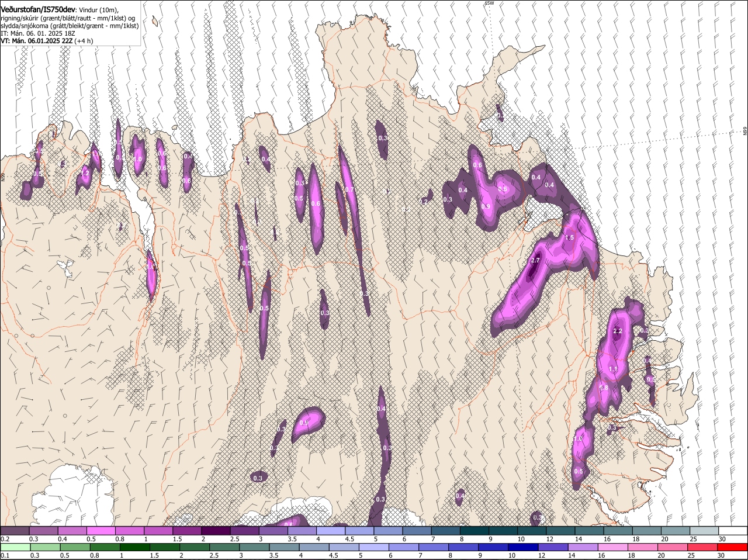
Task: Select the VT: Mán. 06.01.2025 22Z valid time
Action: pyautogui.click(x=37, y=41)
